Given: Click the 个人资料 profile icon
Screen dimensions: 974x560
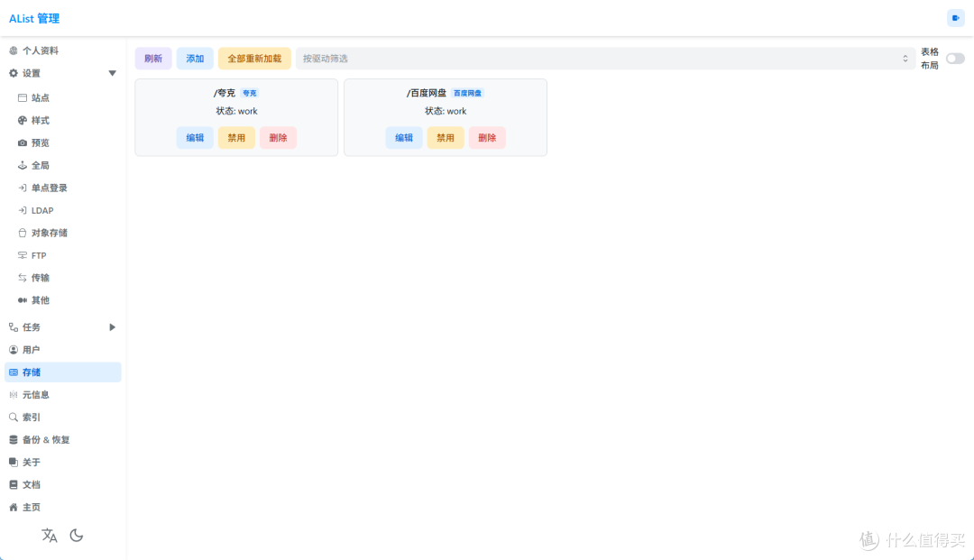Looking at the screenshot, I should coord(13,50).
